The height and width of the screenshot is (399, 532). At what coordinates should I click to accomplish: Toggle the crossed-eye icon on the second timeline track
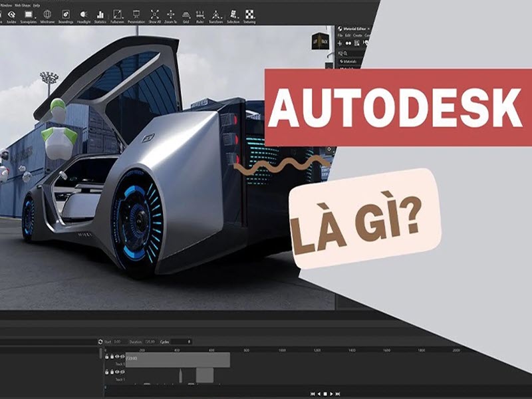point(122,372)
